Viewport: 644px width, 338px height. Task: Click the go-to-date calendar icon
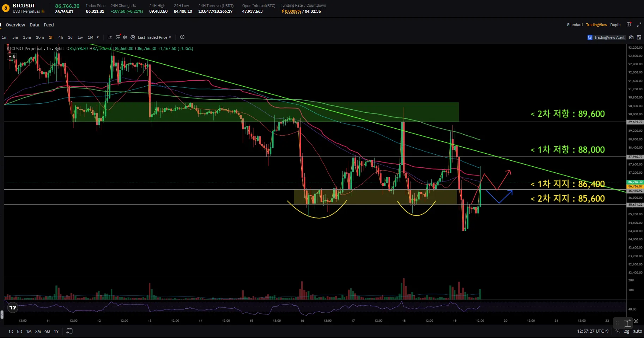[69, 331]
